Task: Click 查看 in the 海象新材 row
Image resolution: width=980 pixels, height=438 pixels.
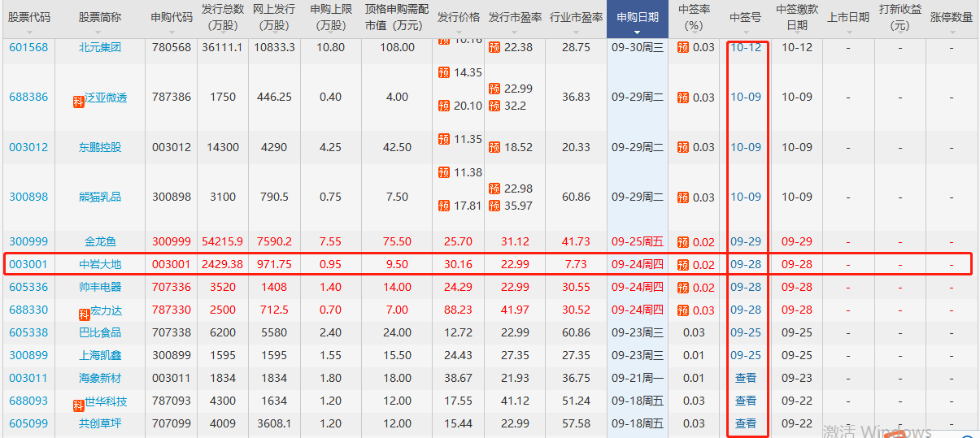Action: point(746,378)
